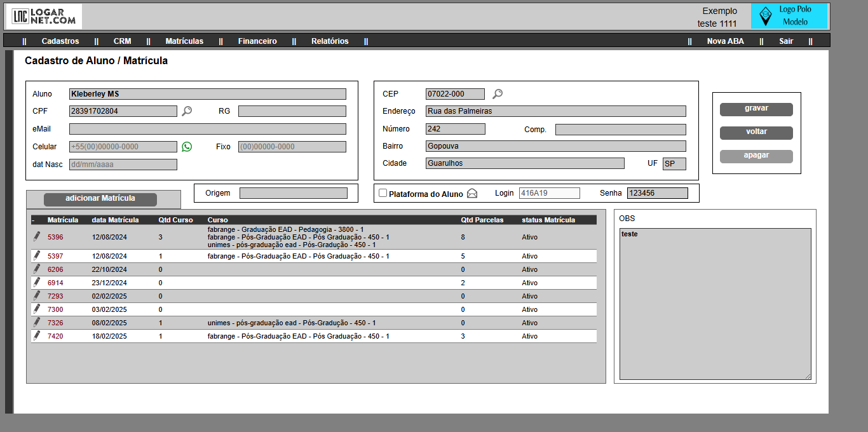Focus the CPF input field

click(x=123, y=111)
